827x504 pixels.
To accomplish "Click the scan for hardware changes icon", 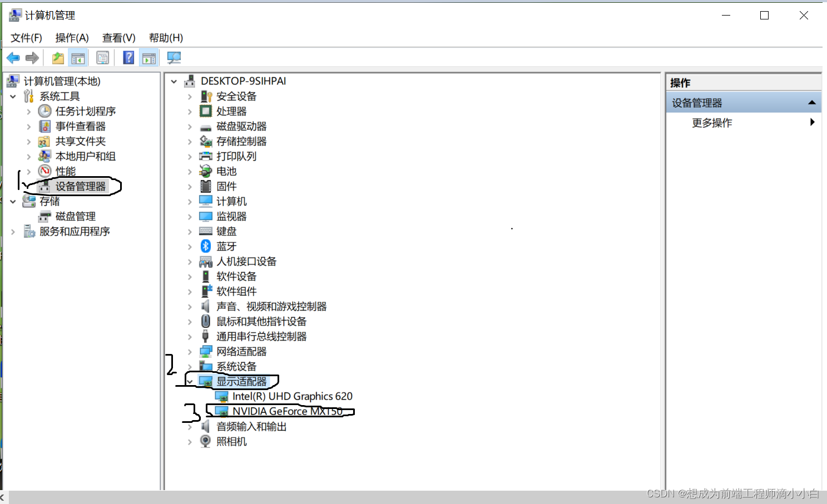I will click(174, 57).
